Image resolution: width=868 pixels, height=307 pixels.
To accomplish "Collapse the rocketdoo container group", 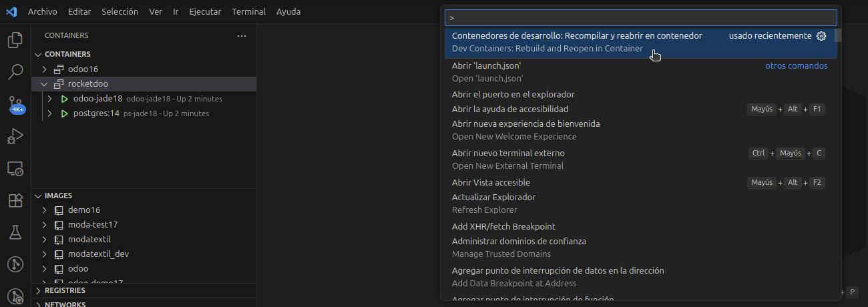I will [44, 84].
